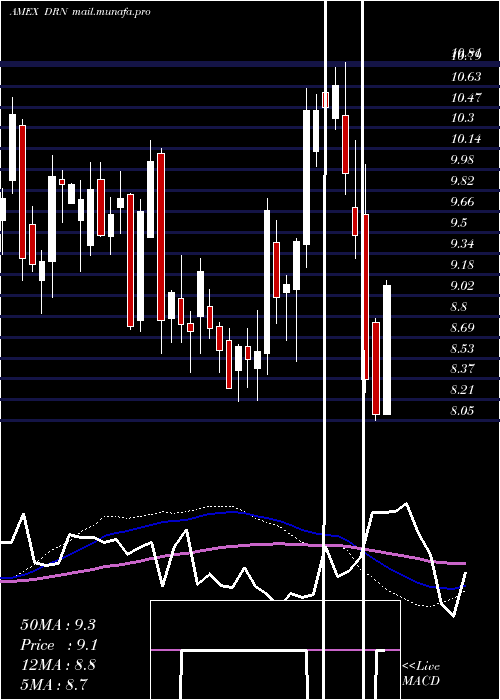Click the 8.8 price axis label
Screen dimensions: 500x700
[x=461, y=307]
